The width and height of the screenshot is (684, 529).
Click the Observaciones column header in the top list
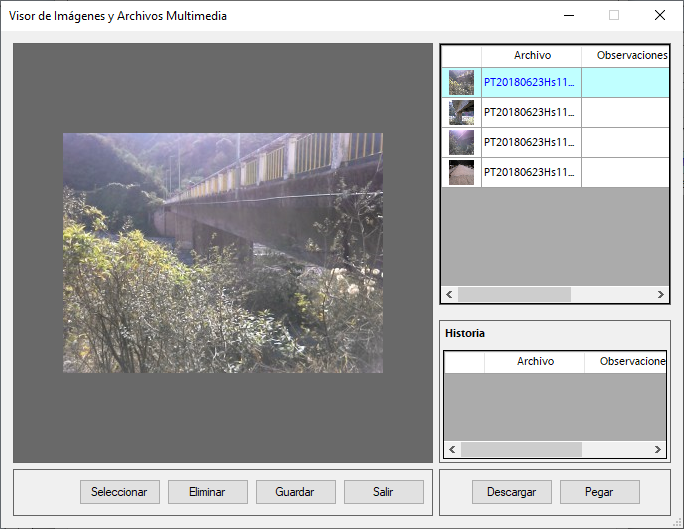(625, 56)
